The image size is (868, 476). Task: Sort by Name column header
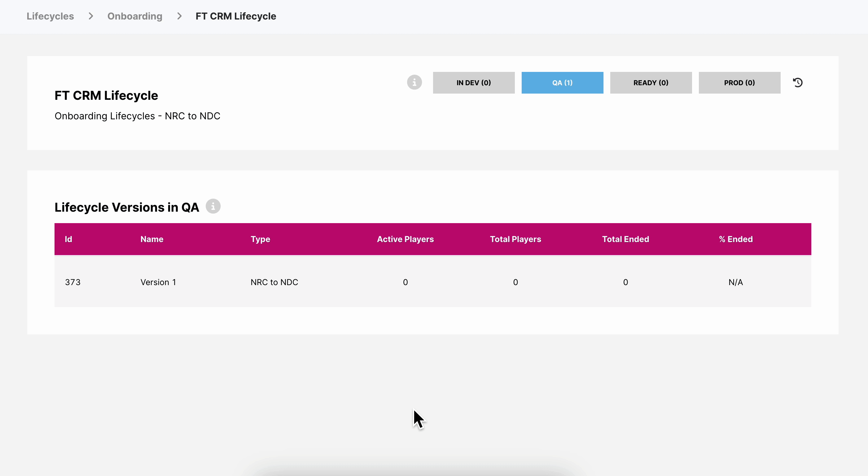point(151,239)
